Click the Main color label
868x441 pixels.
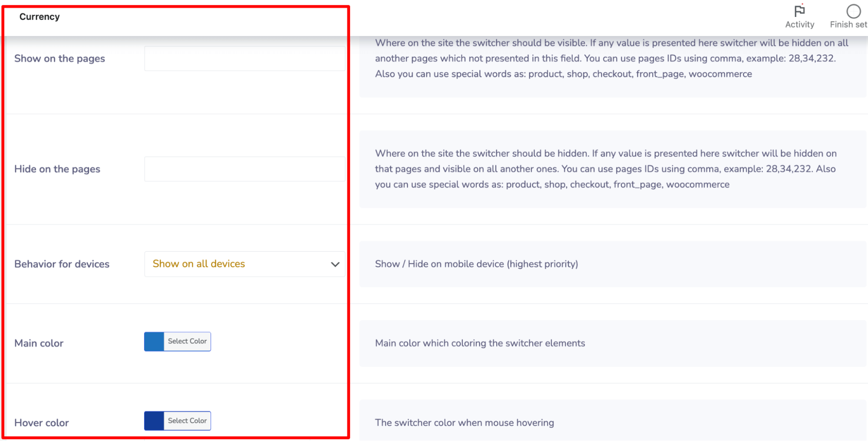pos(39,343)
